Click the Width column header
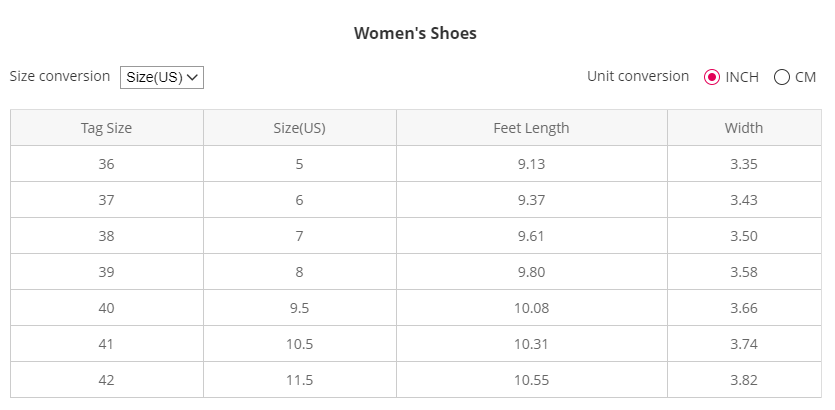This screenshot has width=835, height=410. point(743,128)
